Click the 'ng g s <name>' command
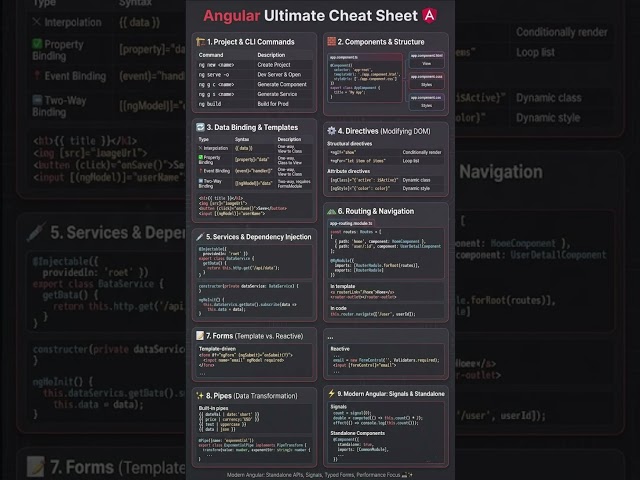This screenshot has width=640, height=480. (x=216, y=94)
